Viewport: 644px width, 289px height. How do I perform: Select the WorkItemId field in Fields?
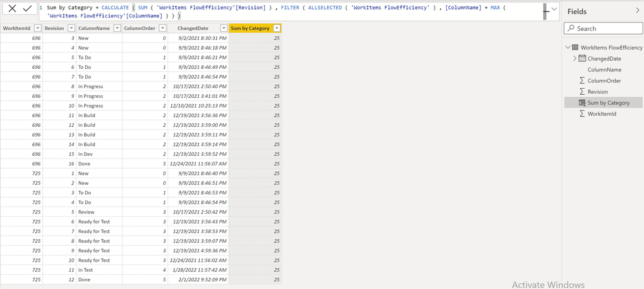[x=601, y=114]
